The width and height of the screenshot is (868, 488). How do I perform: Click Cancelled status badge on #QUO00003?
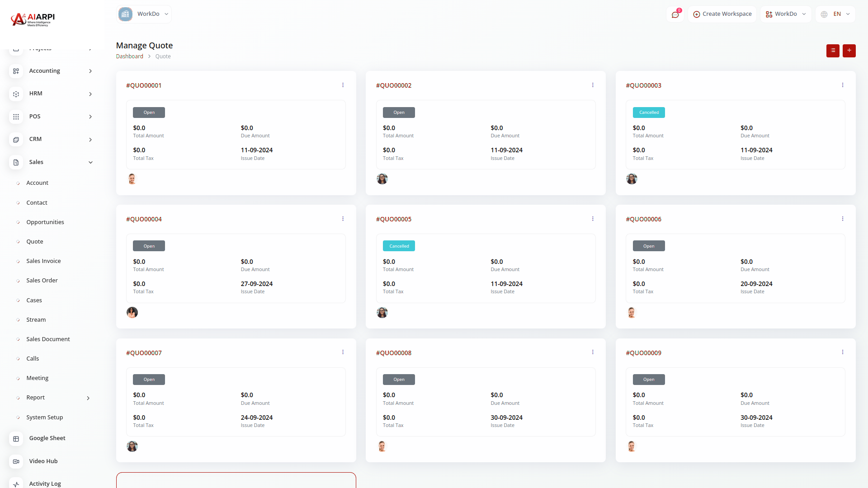pos(649,113)
